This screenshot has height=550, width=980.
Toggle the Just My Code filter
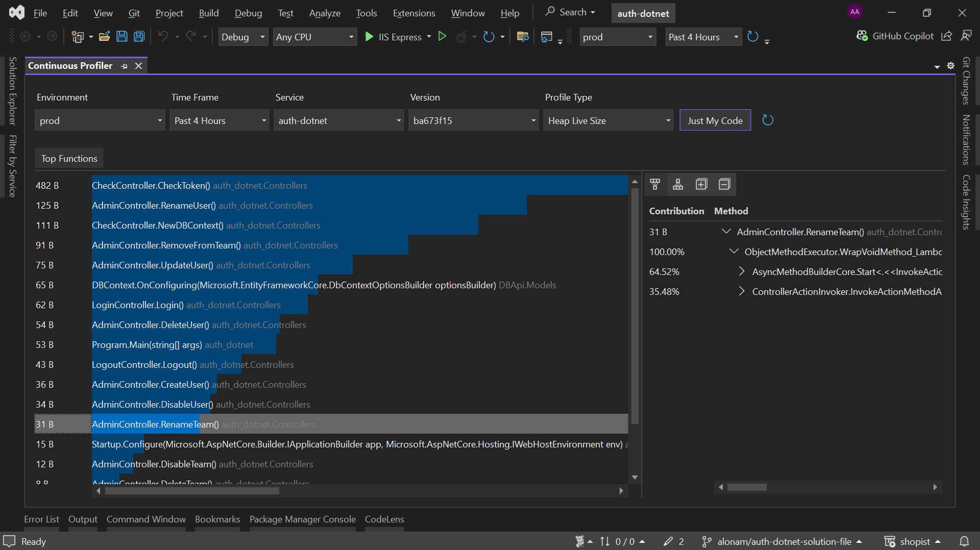pyautogui.click(x=715, y=120)
